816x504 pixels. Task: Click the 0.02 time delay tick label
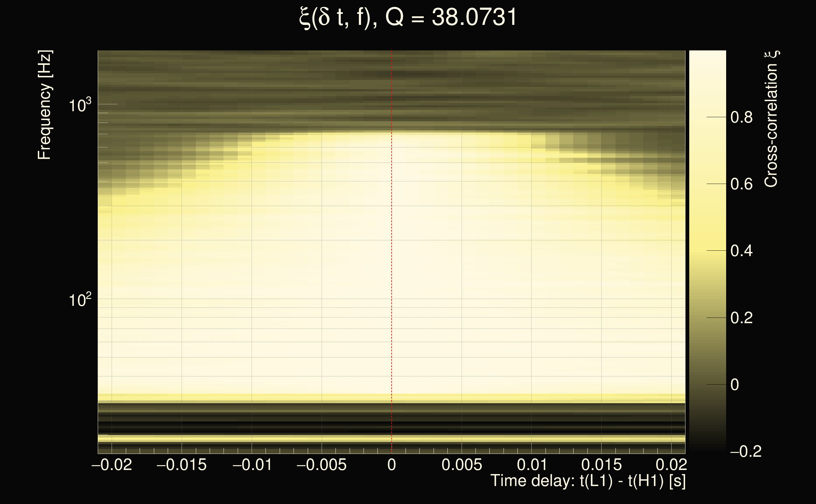(671, 465)
